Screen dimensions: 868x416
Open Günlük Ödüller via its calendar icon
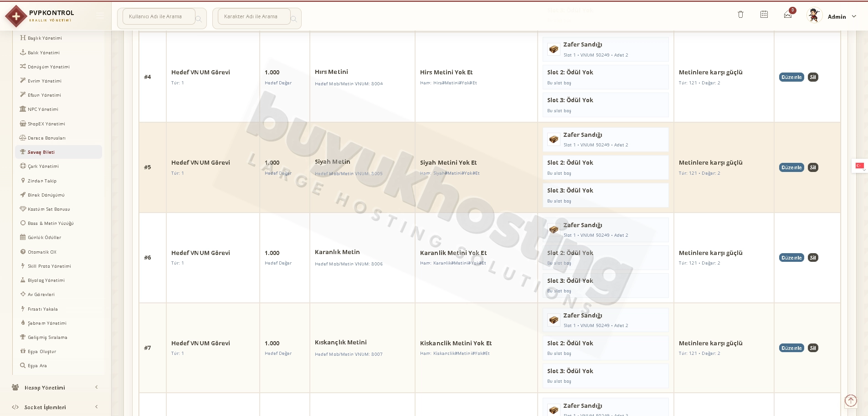pos(23,237)
